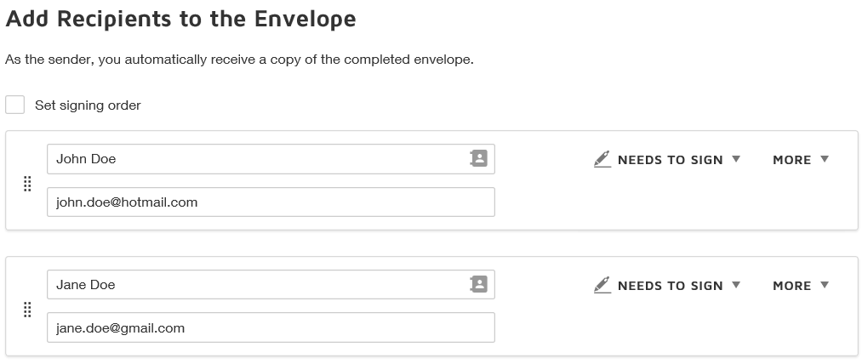Open Jane Doe's NEEDS TO SIGN menu
The image size is (868, 364).
point(670,286)
